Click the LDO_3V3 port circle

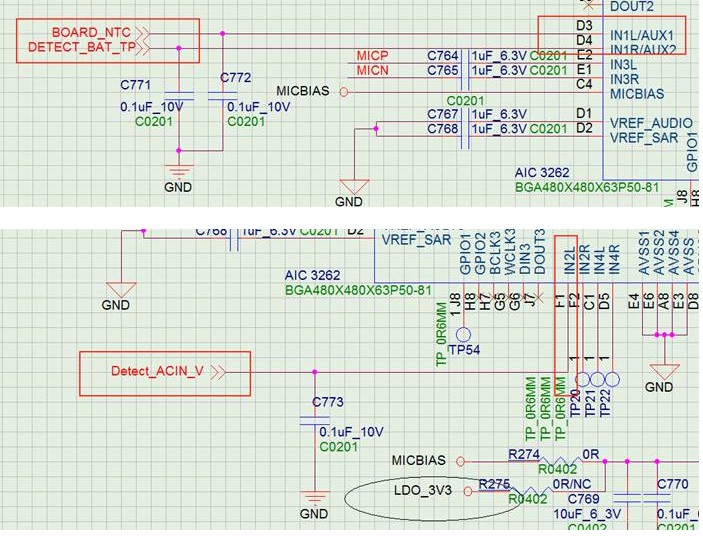coord(468,491)
